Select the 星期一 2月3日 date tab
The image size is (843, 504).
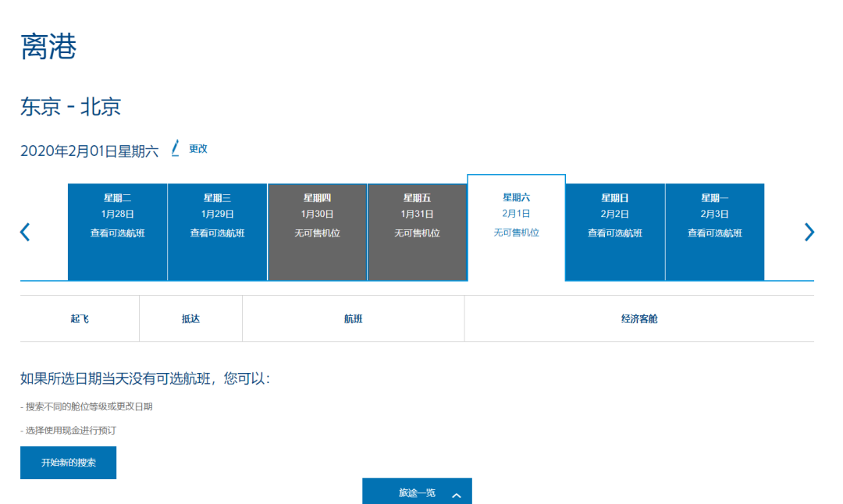click(714, 232)
